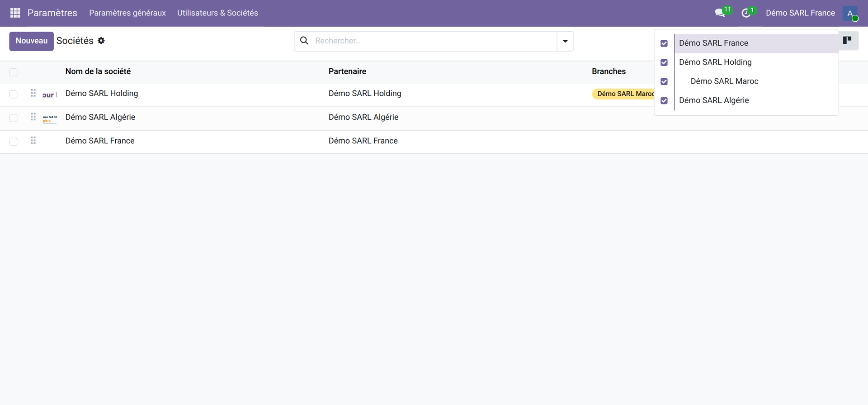
Task: Open the Démo SARL Algérie company name cell
Action: 100,117
